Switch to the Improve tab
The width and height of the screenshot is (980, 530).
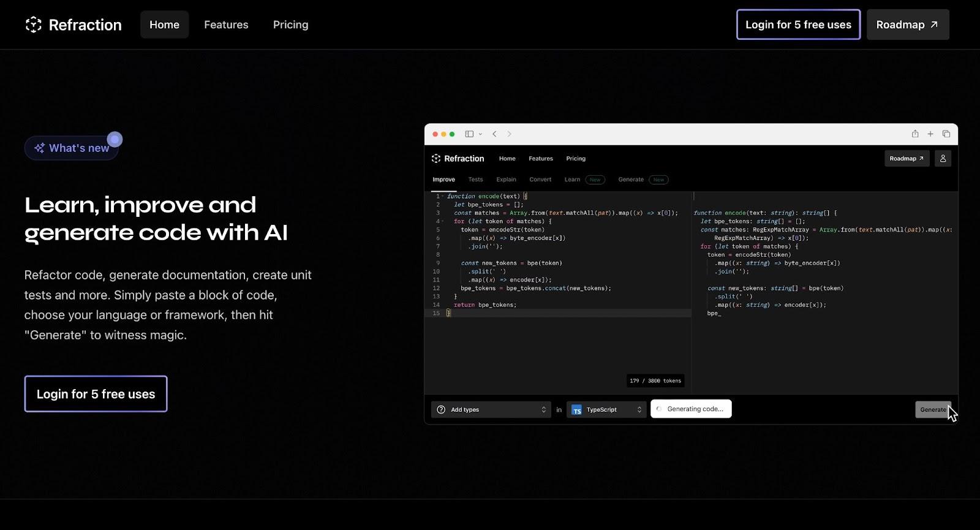(x=443, y=180)
